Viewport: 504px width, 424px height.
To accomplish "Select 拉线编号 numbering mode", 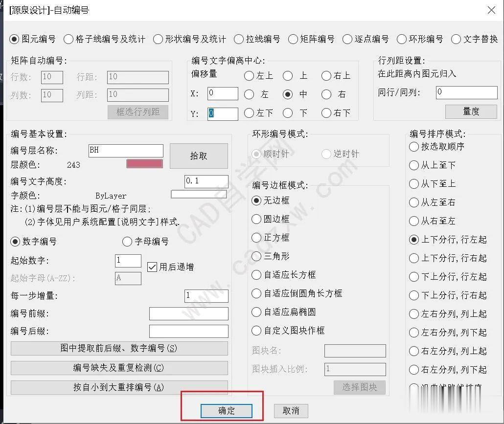I will pos(239,40).
